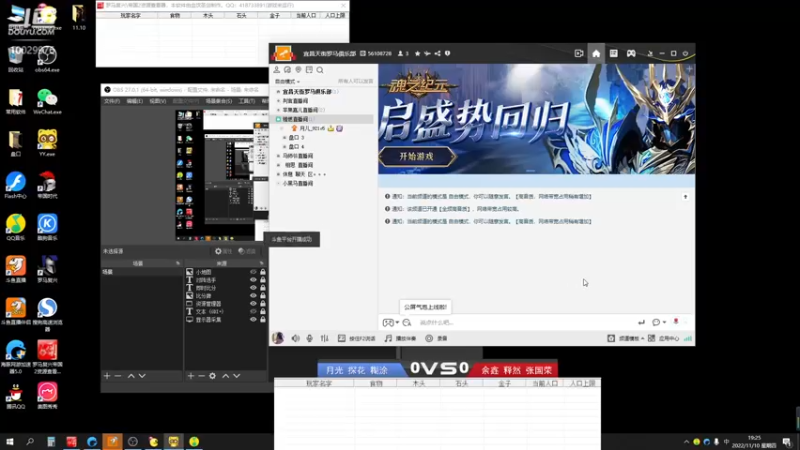Click the 滤镜 filters button in OBS
Viewport: 800px width, 450px height.
[246, 252]
